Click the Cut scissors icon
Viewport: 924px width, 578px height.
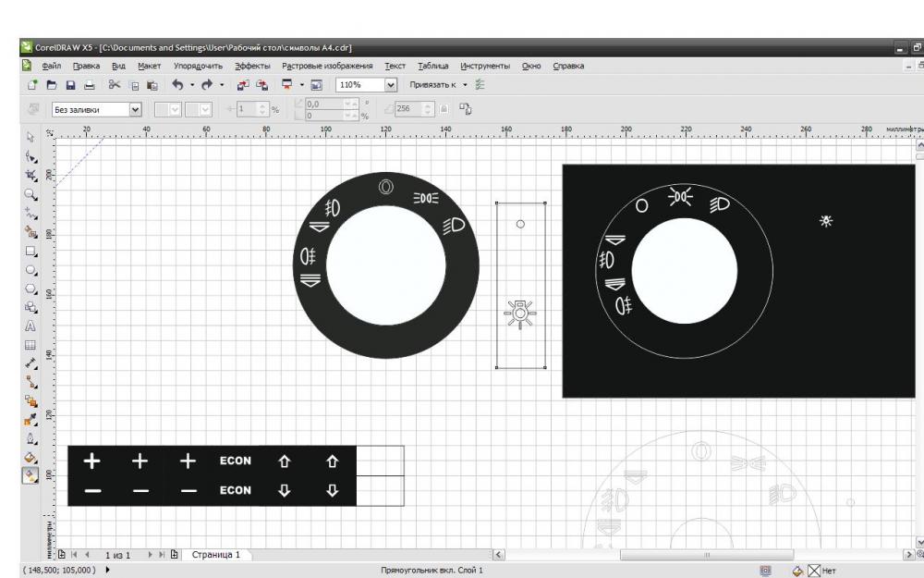115,84
